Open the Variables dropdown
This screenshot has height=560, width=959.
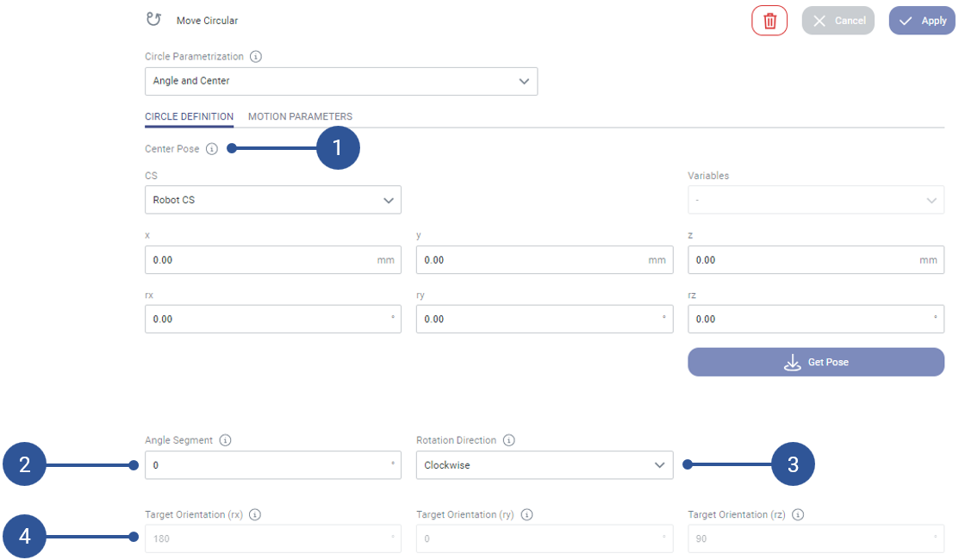coord(816,200)
